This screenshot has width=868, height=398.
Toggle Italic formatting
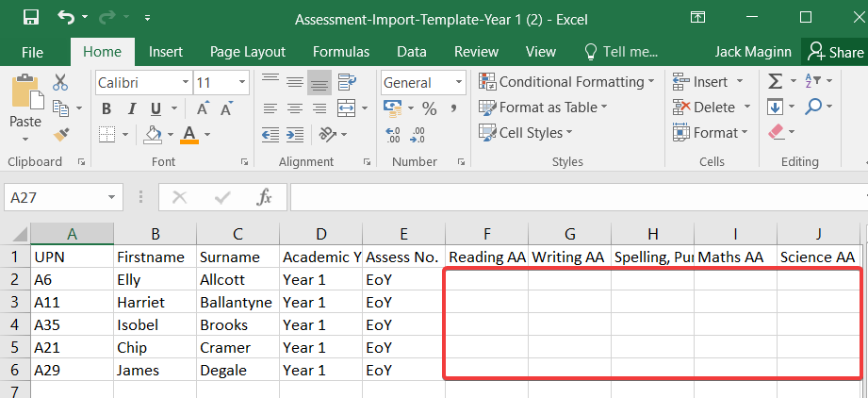[x=132, y=108]
